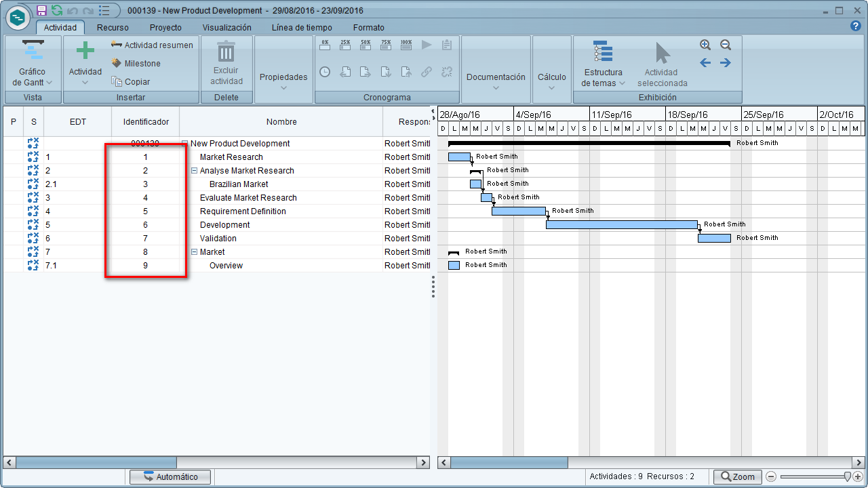The width and height of the screenshot is (868, 488).
Task: Set progress to 100% icon
Action: [x=406, y=45]
